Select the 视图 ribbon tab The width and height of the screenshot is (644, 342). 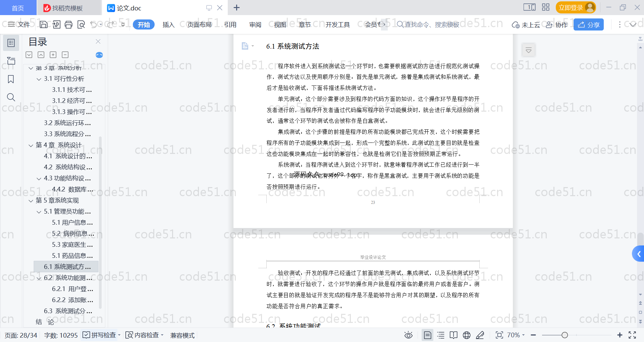(x=280, y=24)
